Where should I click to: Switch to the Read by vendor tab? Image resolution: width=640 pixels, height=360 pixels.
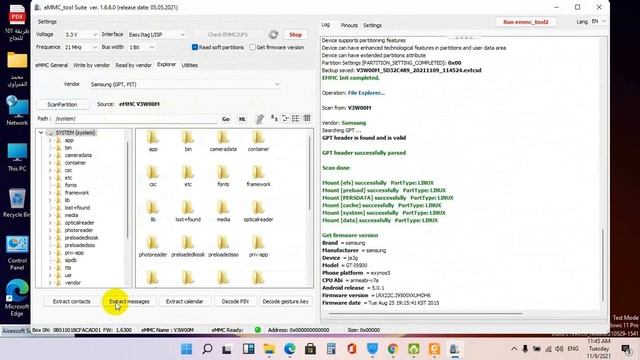133,65
